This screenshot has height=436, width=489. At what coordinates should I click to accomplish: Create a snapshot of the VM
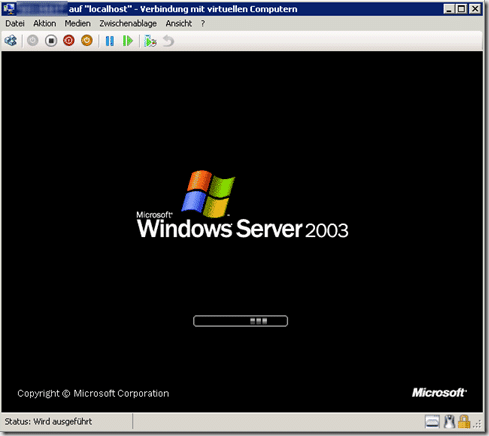coord(150,41)
